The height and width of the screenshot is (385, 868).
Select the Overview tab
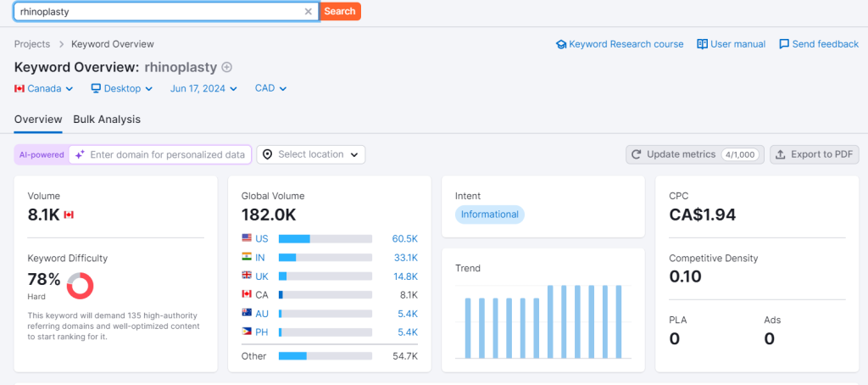[38, 120]
